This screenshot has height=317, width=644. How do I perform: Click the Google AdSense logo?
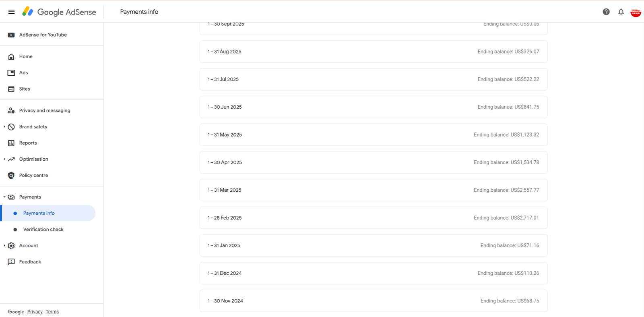point(59,12)
